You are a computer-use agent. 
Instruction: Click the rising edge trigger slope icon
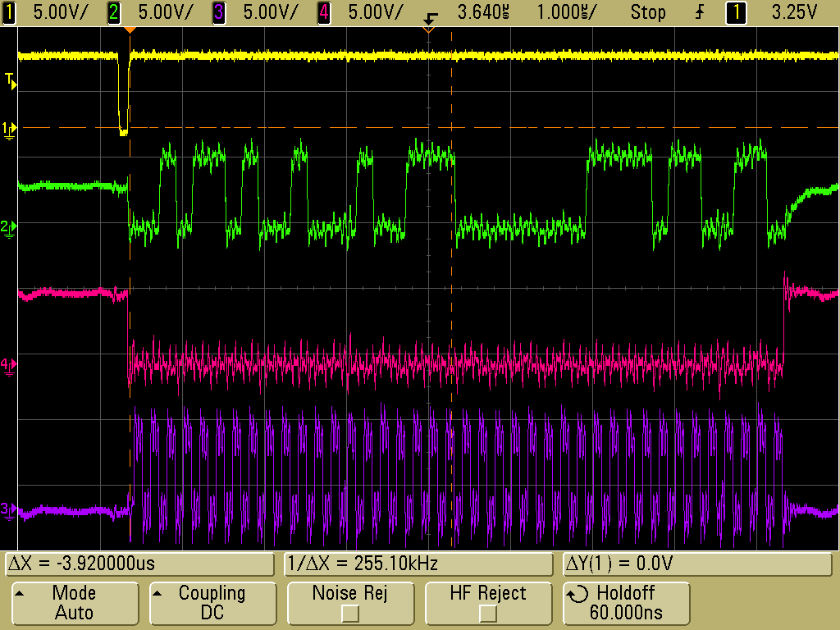(700, 12)
